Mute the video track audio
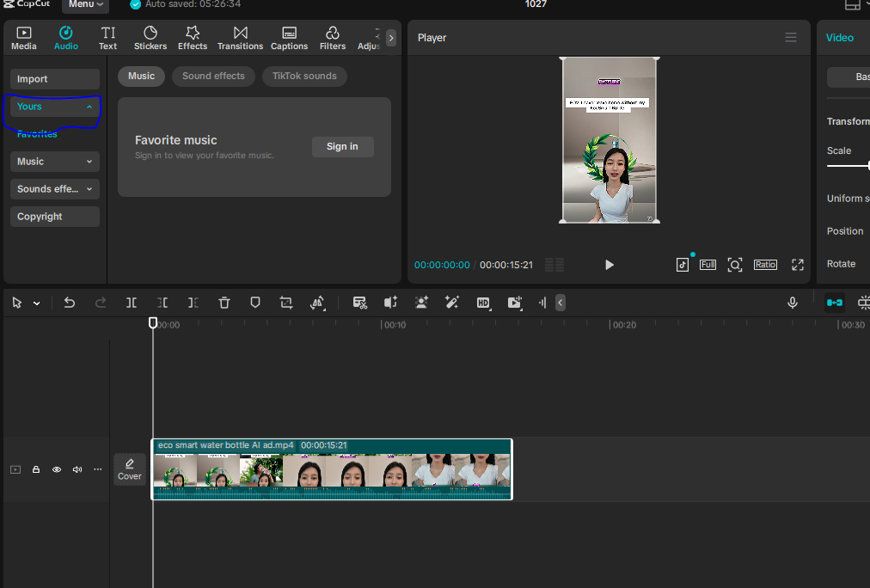 [x=77, y=469]
